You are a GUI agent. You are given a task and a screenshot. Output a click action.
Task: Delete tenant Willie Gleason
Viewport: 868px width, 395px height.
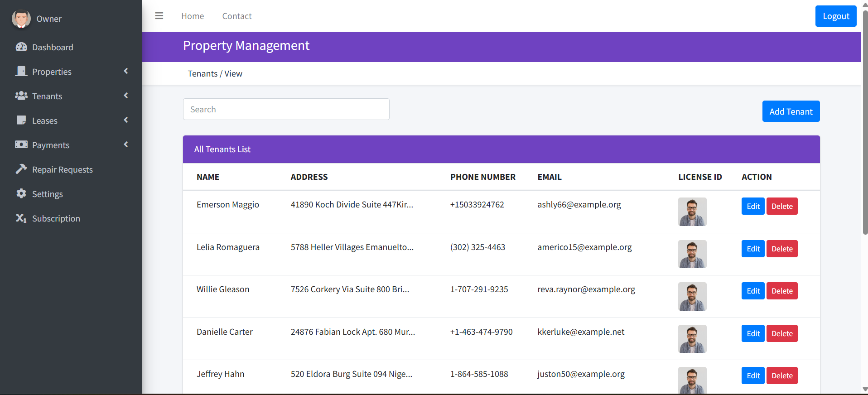[x=781, y=291]
